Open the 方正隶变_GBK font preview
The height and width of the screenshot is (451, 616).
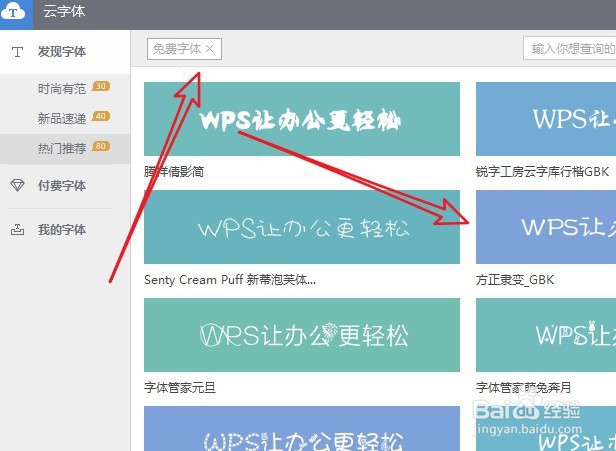pos(546,227)
